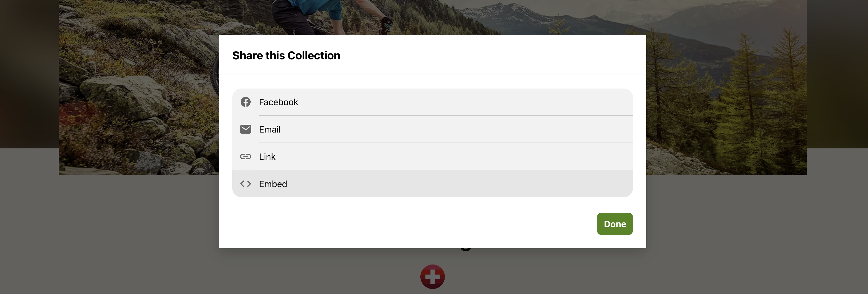The image size is (868, 294).
Task: Click the chain Link icon
Action: 245,156
